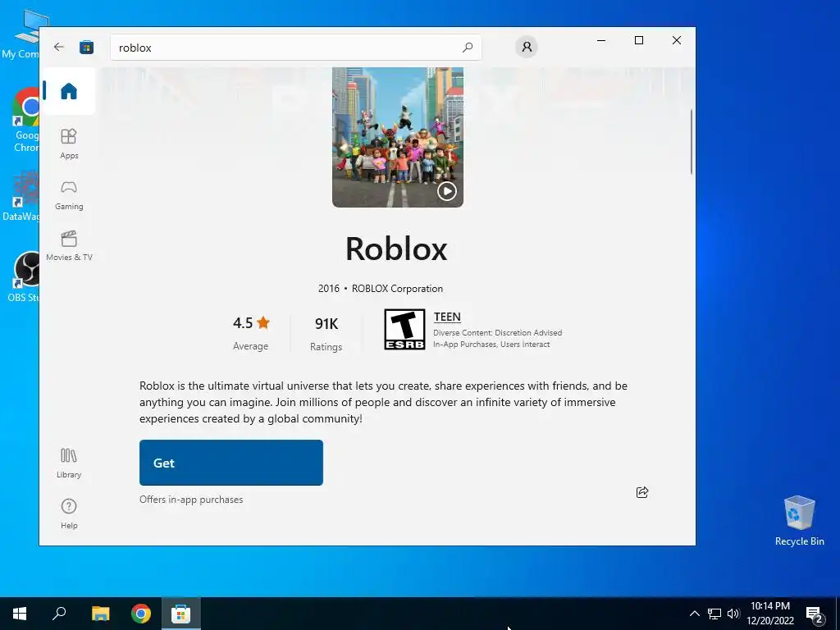
Task: Show hidden system tray icons
Action: pyautogui.click(x=694, y=614)
